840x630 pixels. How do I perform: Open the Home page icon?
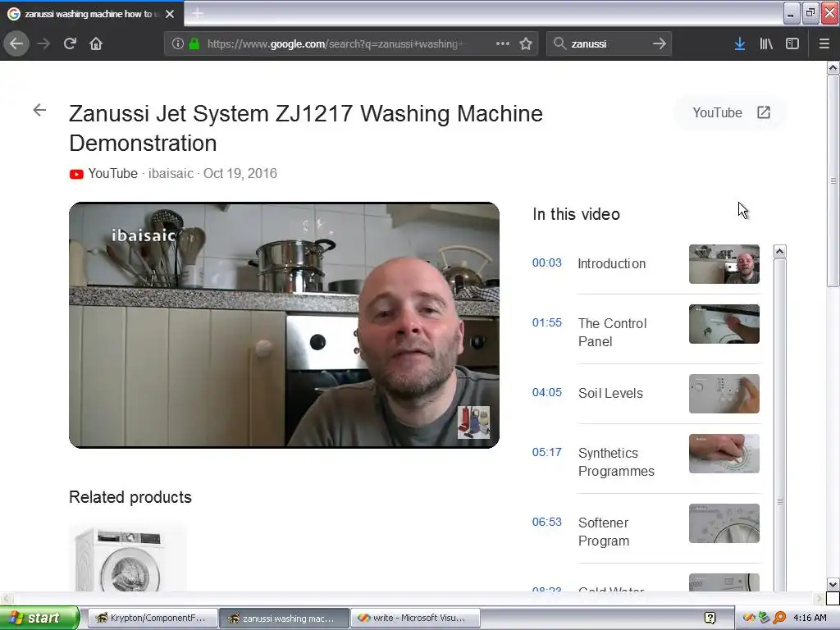click(x=96, y=43)
